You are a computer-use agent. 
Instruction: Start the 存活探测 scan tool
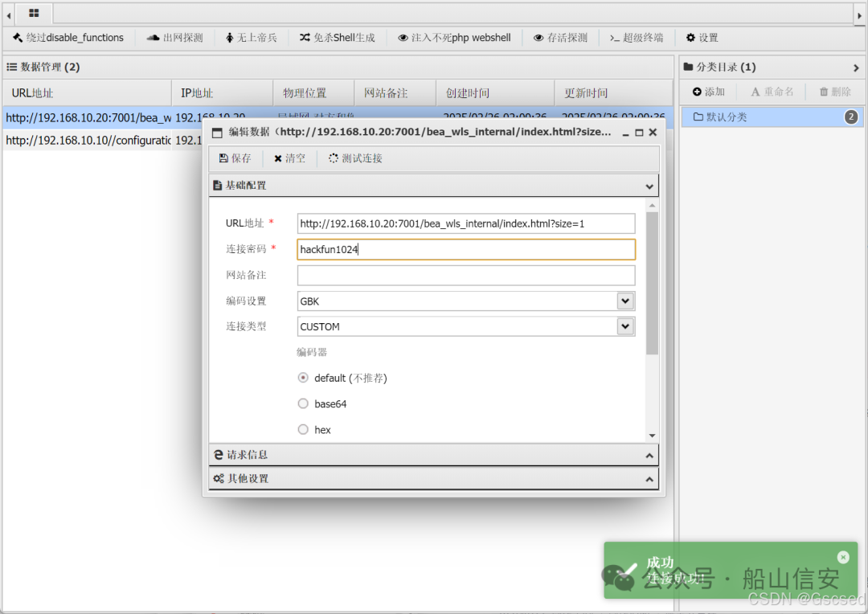point(560,38)
